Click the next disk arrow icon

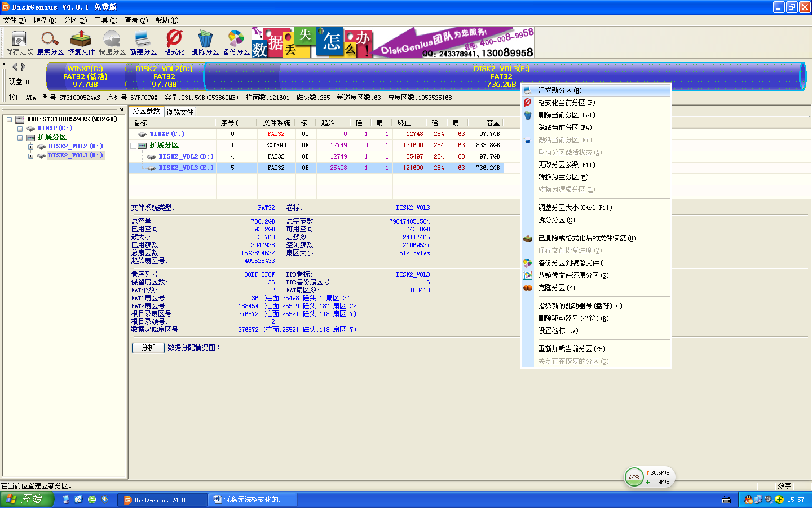click(x=24, y=67)
